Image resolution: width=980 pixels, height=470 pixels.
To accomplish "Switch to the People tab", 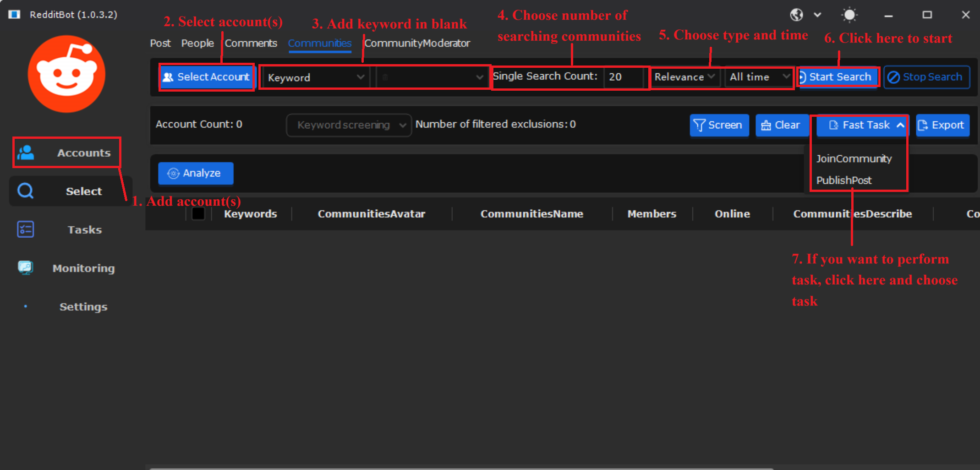I will 197,43.
